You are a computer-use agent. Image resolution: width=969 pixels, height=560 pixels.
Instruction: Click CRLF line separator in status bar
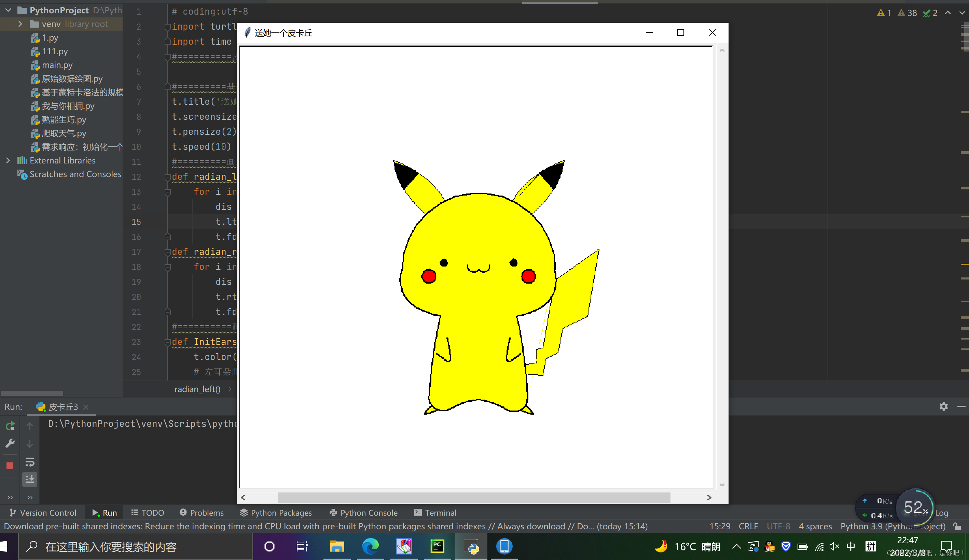click(748, 526)
